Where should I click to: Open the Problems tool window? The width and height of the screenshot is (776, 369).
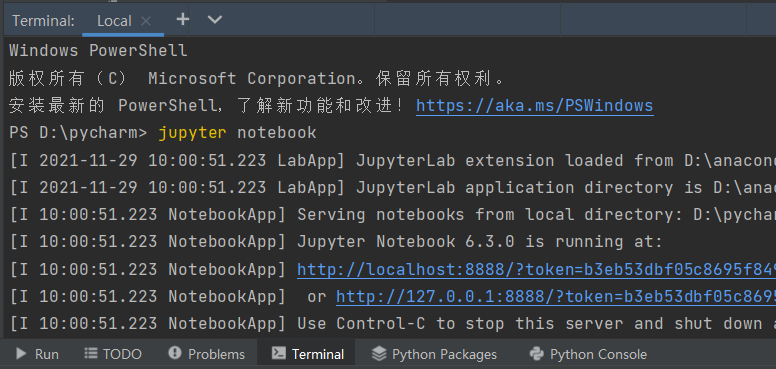tap(206, 354)
